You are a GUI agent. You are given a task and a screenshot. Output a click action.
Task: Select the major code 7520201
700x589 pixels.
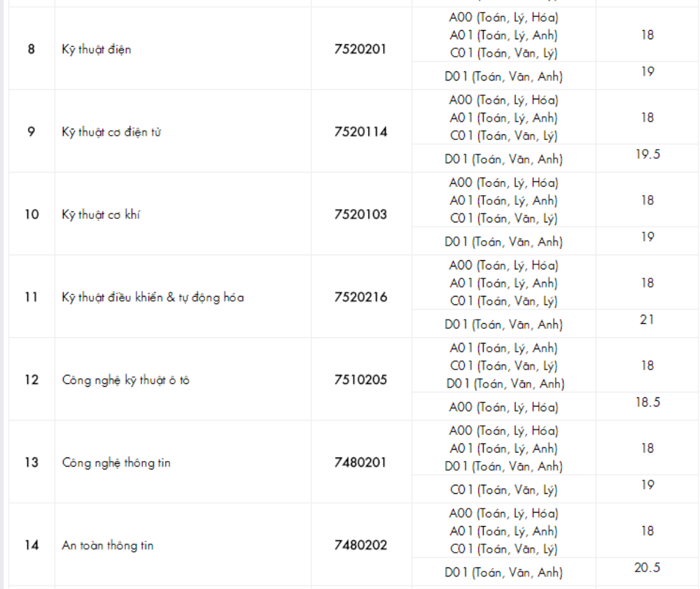360,50
